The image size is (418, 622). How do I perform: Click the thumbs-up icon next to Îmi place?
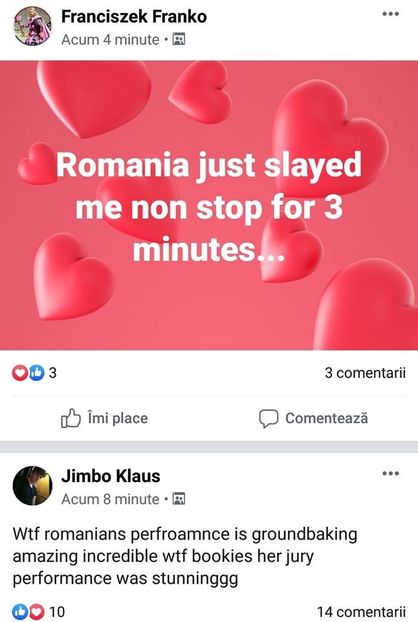pos(71,418)
